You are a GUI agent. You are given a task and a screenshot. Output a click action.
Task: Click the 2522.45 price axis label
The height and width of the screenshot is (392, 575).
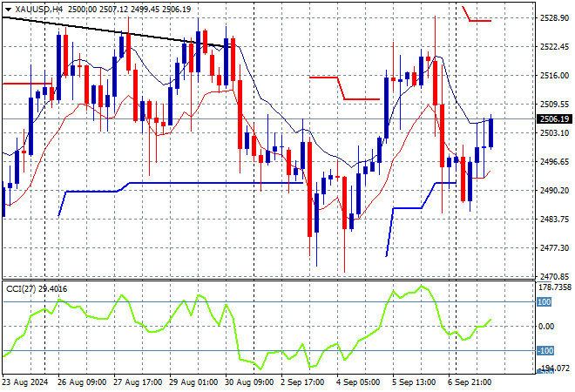(554, 46)
